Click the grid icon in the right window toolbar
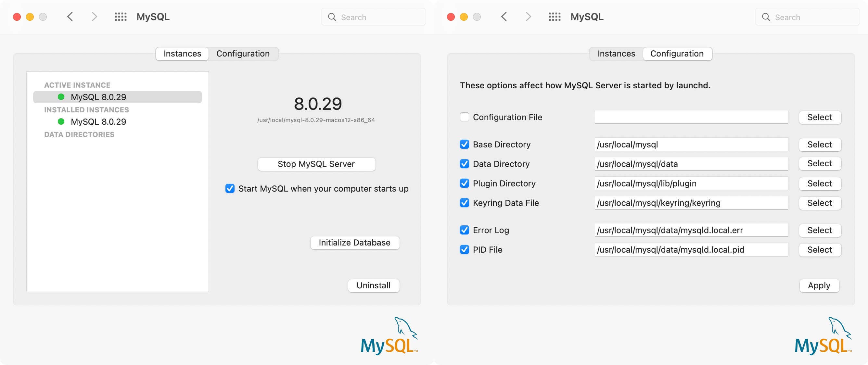This screenshot has height=365, width=868. click(x=554, y=17)
